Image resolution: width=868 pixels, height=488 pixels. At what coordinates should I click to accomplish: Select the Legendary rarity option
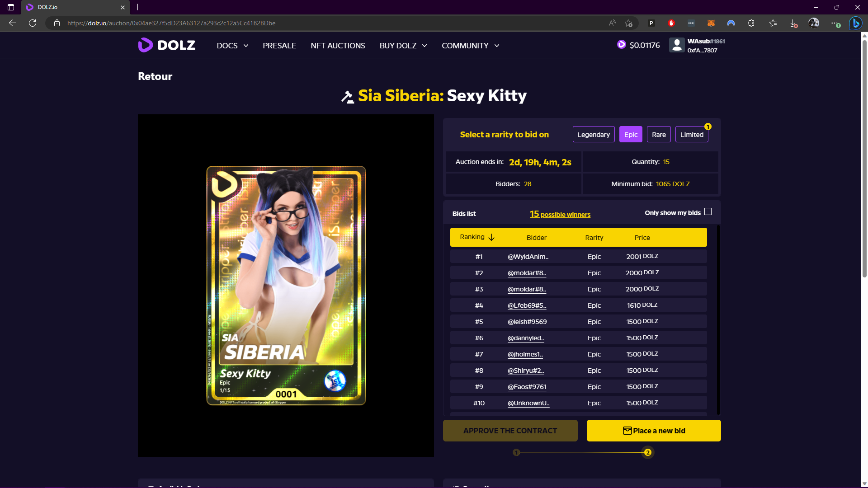[593, 135]
